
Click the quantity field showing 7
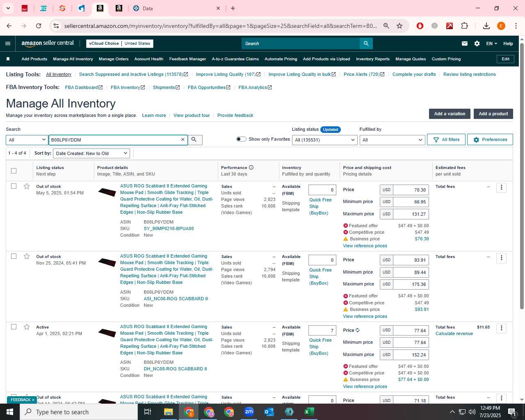tap(322, 331)
